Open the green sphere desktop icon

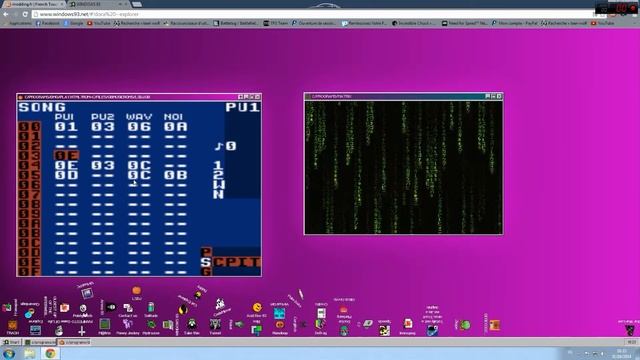coord(465,325)
